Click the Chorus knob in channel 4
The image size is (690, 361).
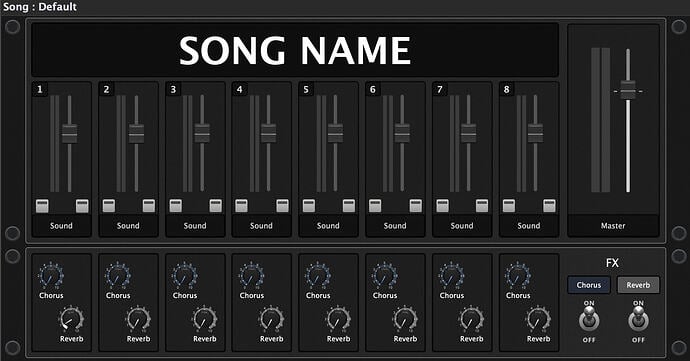click(x=251, y=276)
